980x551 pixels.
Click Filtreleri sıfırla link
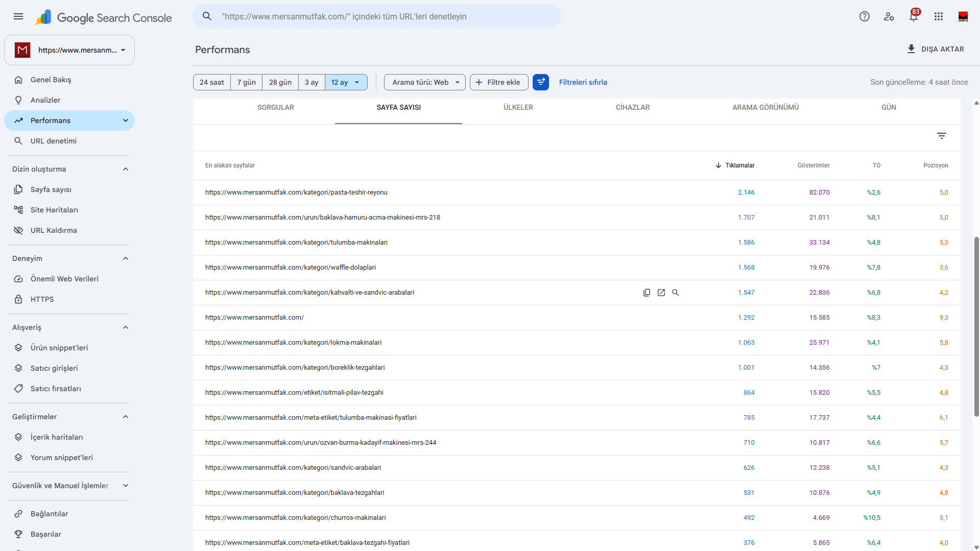coord(583,82)
